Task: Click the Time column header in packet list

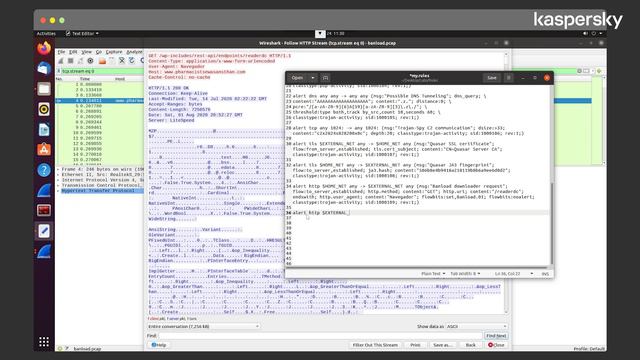Action: pyautogui.click(x=84, y=79)
